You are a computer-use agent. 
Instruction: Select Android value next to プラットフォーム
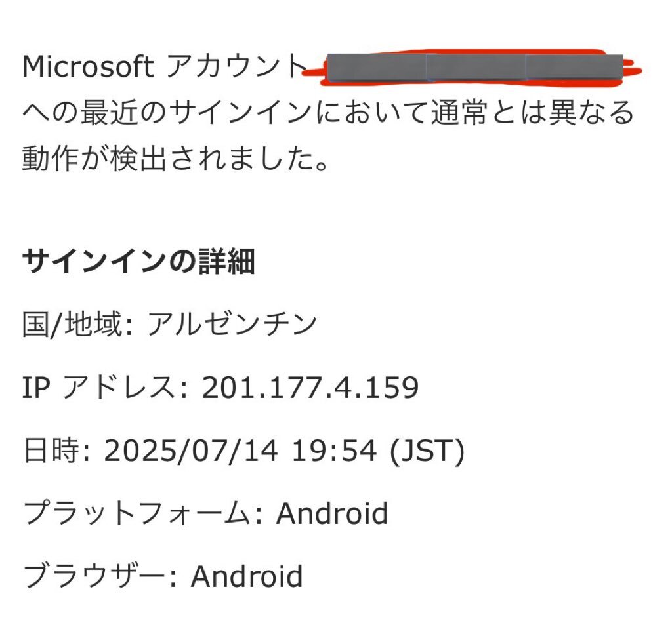[x=332, y=513]
